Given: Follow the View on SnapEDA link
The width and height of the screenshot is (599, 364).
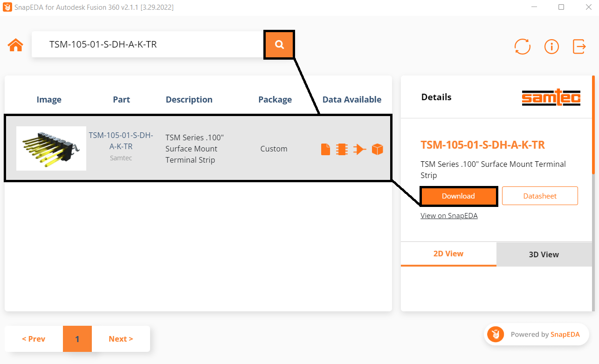Looking at the screenshot, I should coord(449,215).
